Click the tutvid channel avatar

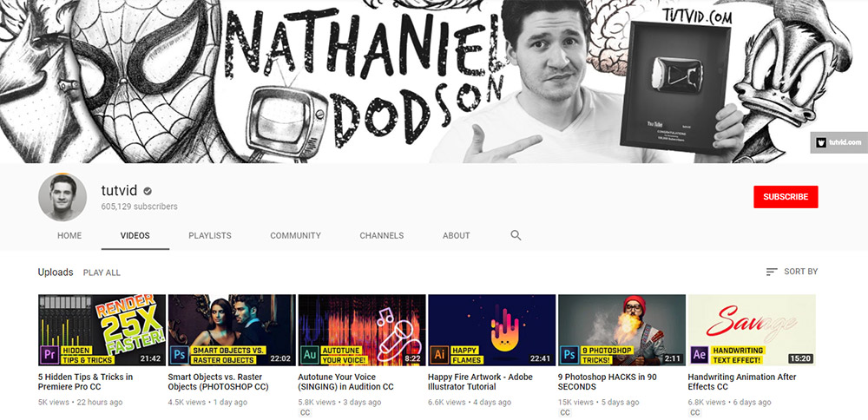[x=62, y=197]
